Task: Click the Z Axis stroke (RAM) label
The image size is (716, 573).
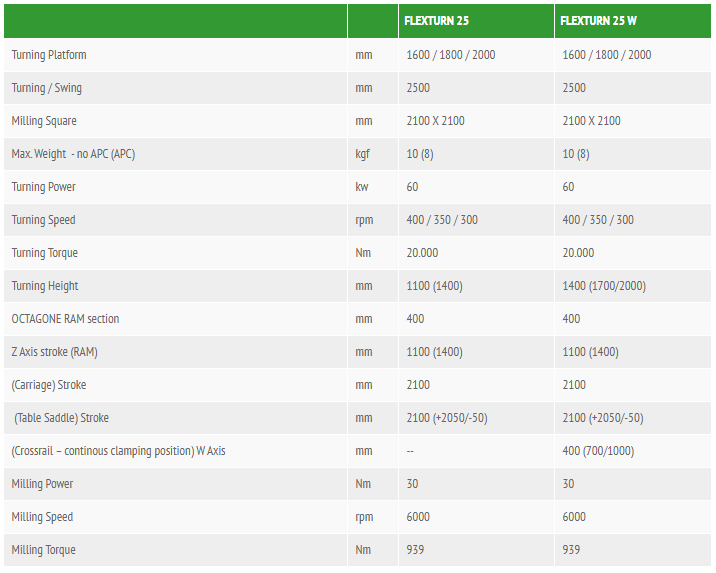Action: [x=54, y=352]
